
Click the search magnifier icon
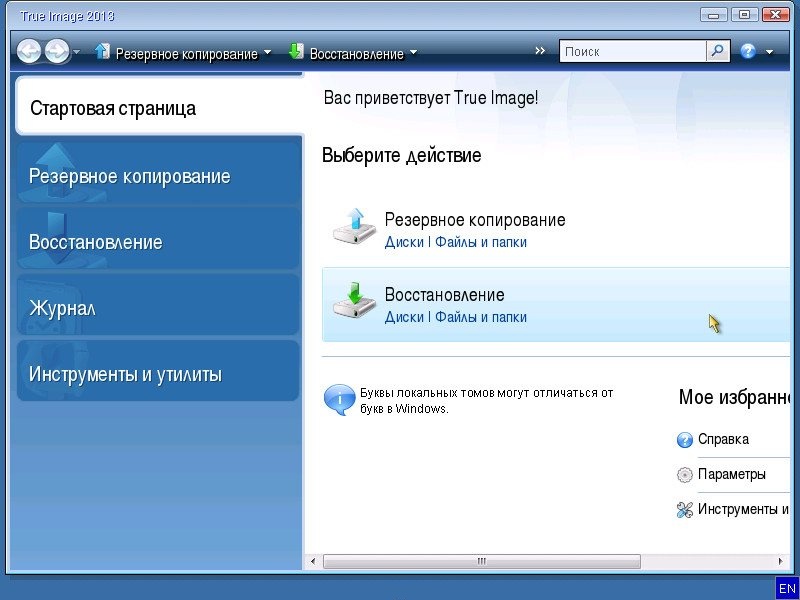pos(718,51)
